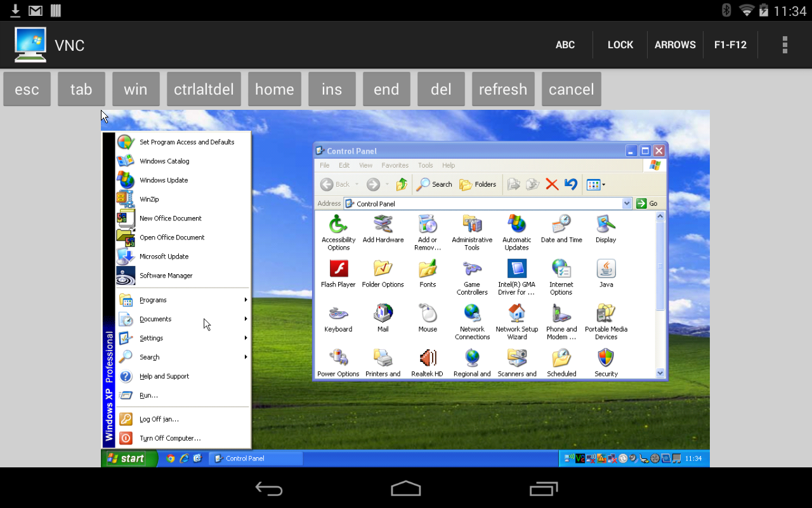The width and height of the screenshot is (812, 508).
Task: Open the Java control panel icon
Action: [x=606, y=269]
